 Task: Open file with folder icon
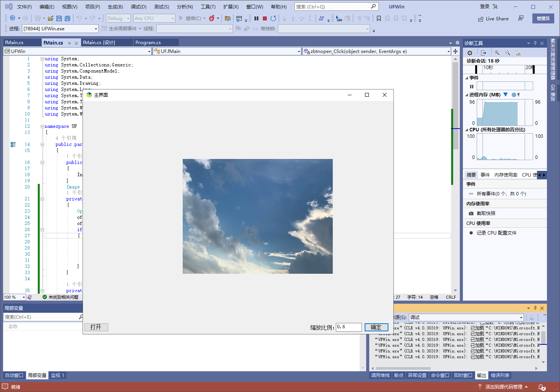point(51,18)
